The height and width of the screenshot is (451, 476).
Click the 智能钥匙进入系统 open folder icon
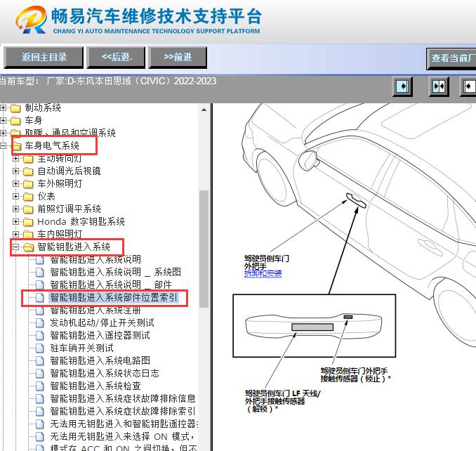click(29, 247)
